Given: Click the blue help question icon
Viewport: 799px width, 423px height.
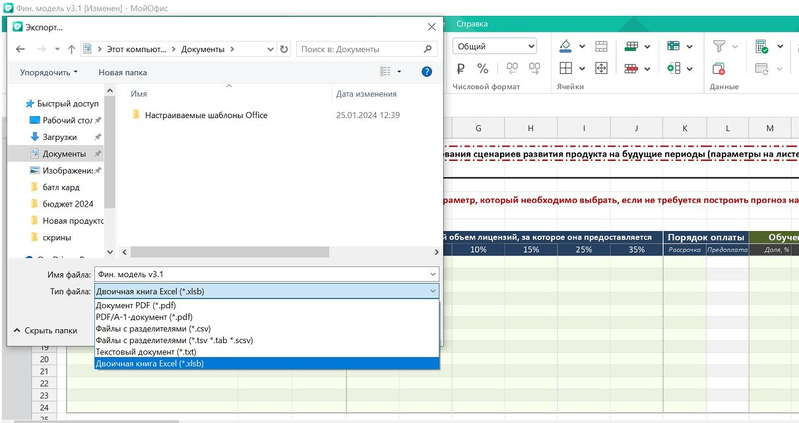Looking at the screenshot, I should pos(427,72).
